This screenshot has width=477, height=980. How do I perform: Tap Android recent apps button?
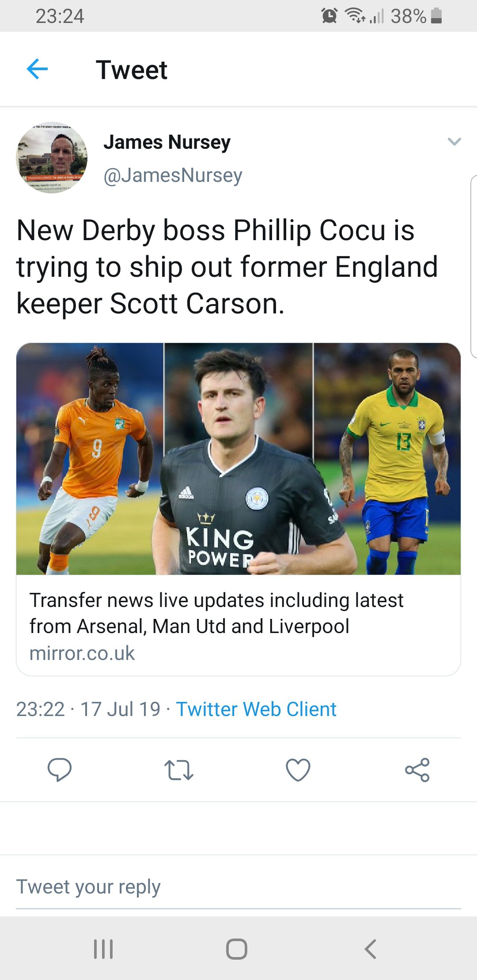click(x=103, y=949)
